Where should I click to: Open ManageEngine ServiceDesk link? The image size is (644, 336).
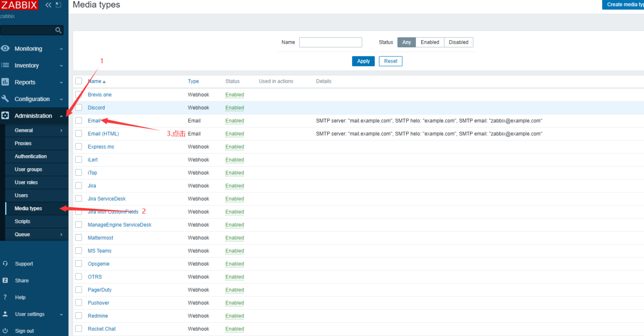tap(120, 225)
